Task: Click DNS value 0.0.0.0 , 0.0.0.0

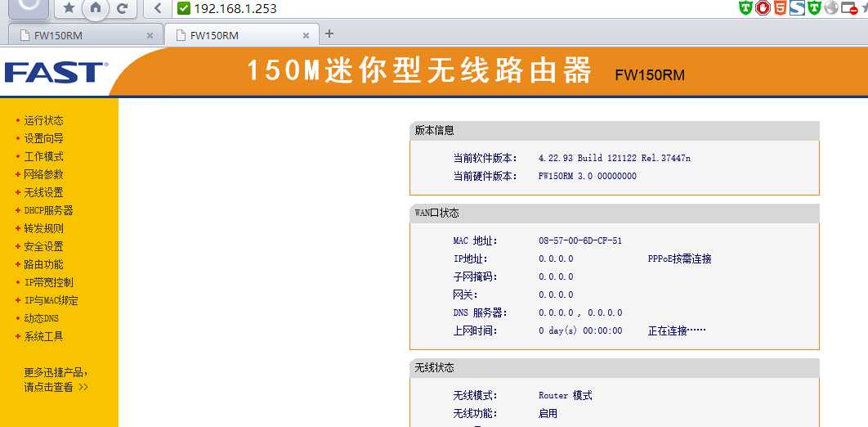Action: coord(580,313)
